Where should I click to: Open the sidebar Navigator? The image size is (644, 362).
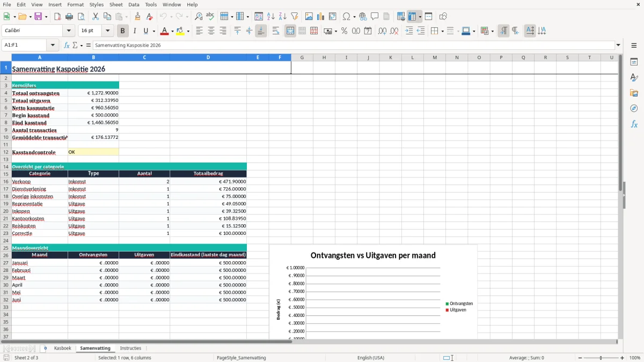point(634,108)
